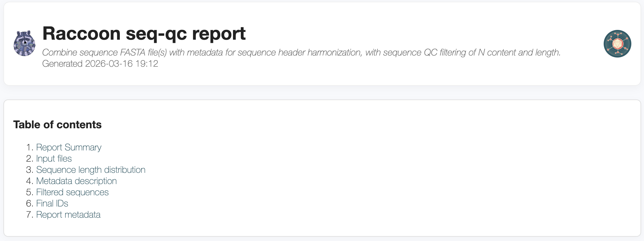Open the Report Summary link

click(x=69, y=147)
